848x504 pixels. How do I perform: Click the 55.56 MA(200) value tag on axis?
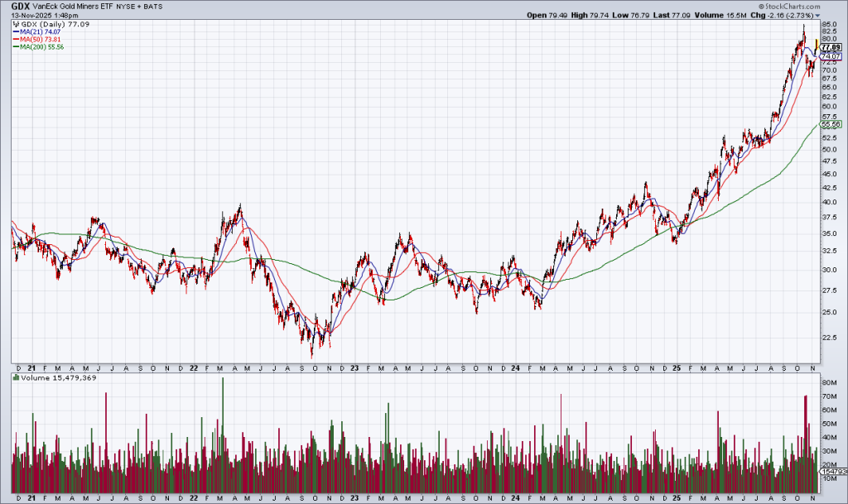pyautogui.click(x=831, y=124)
